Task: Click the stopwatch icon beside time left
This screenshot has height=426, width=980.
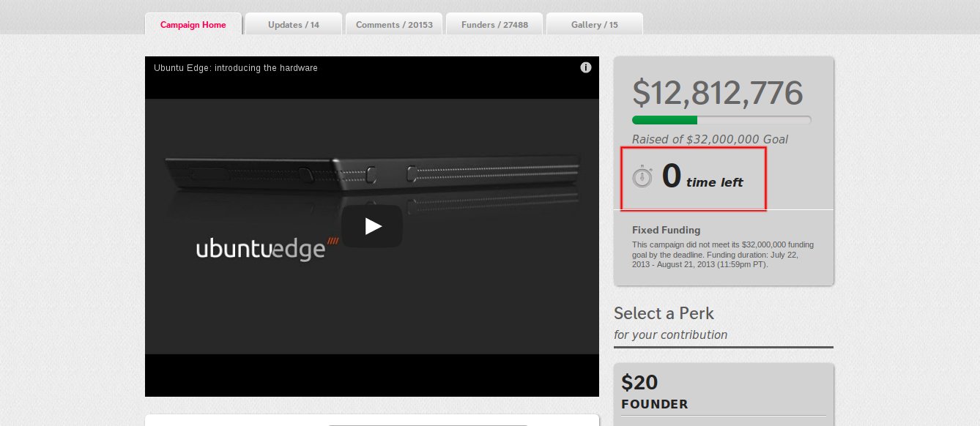Action: (x=642, y=177)
